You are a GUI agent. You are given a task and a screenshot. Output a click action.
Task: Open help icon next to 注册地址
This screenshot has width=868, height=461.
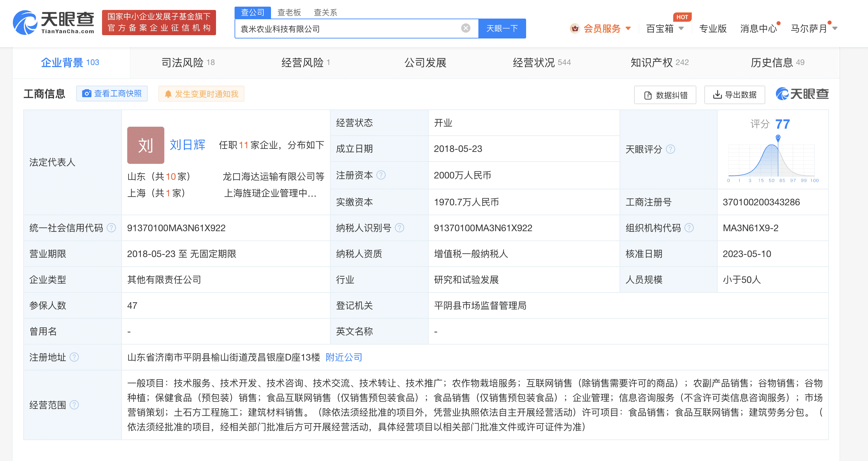74,357
